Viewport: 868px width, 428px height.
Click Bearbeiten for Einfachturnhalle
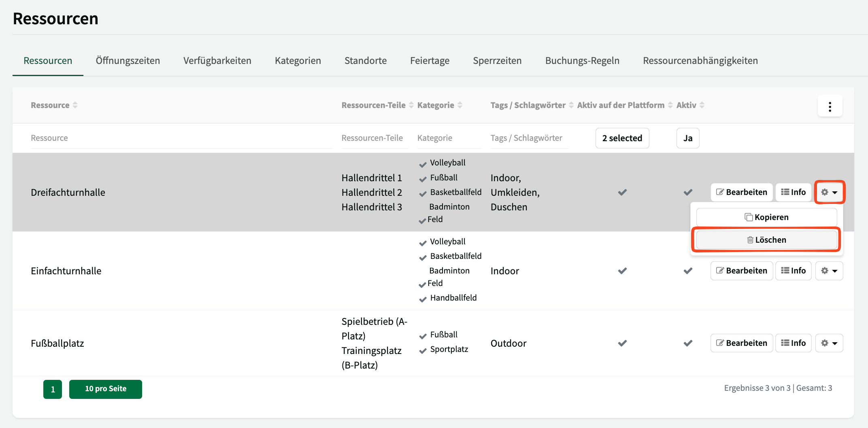click(741, 271)
